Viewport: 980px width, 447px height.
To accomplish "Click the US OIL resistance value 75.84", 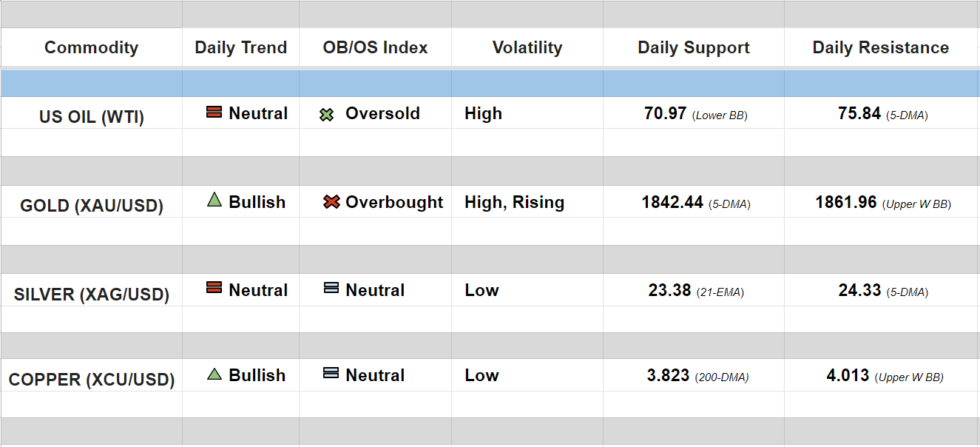I will (859, 114).
